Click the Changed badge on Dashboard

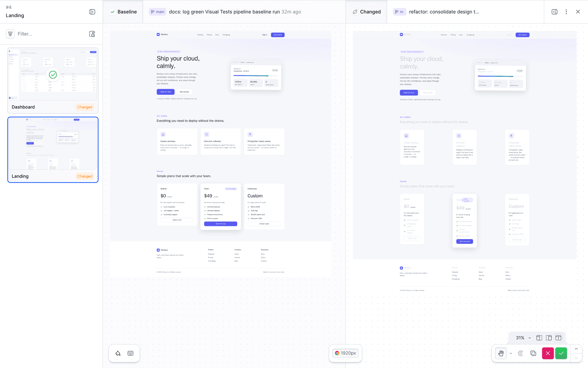pyautogui.click(x=85, y=107)
